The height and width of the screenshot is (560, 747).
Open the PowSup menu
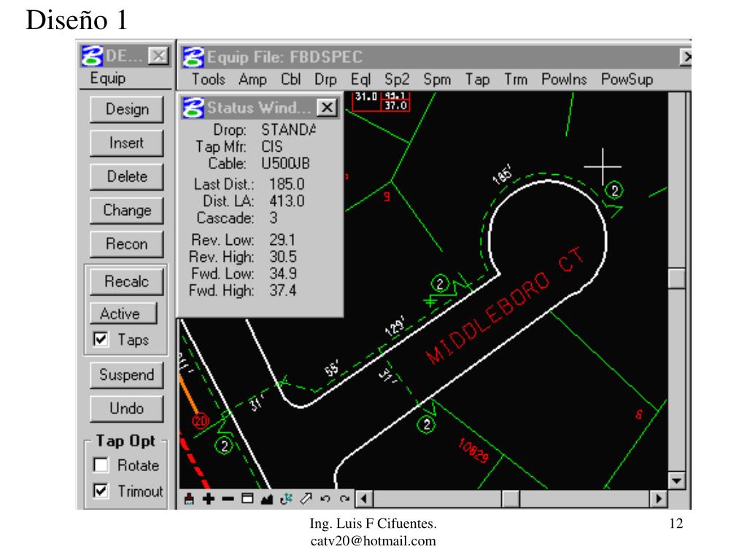pyautogui.click(x=627, y=79)
